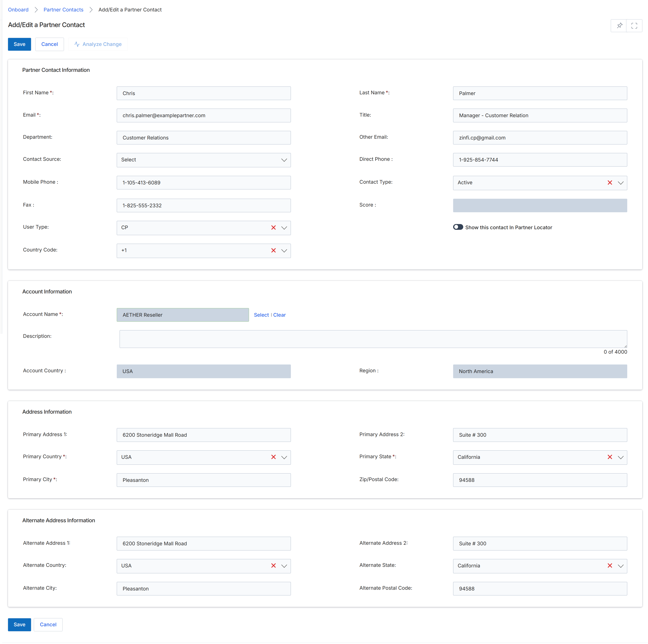The image size is (648, 644).
Task: Edit the Alternate Address 2 field
Action: click(x=540, y=543)
